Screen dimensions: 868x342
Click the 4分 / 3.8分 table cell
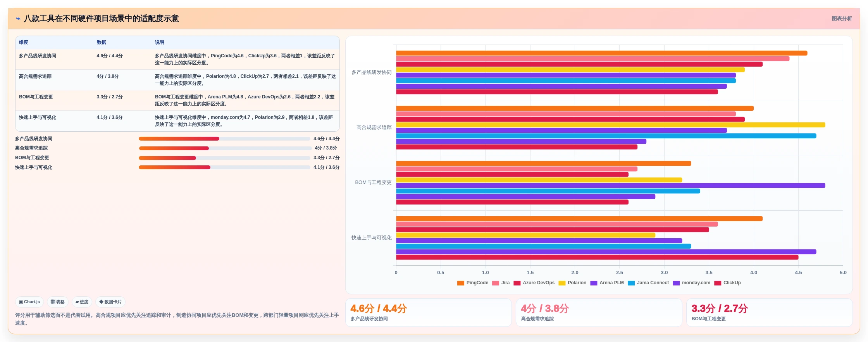click(x=108, y=77)
